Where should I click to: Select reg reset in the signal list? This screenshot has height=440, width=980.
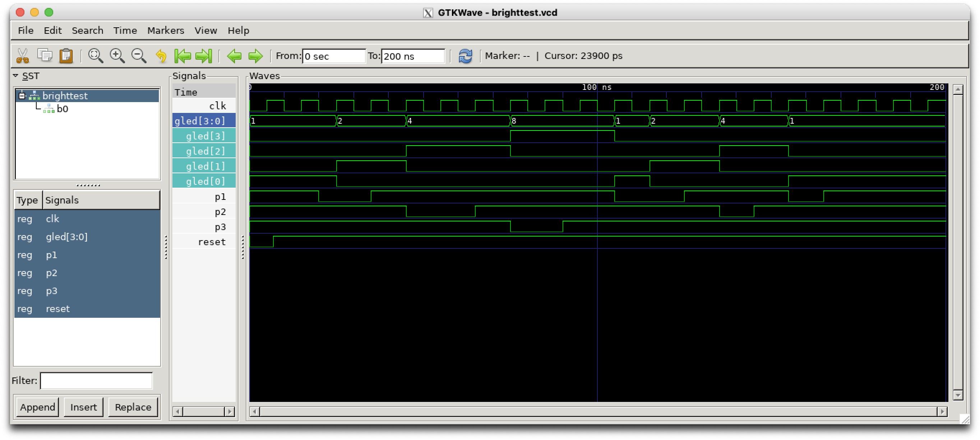click(87, 309)
